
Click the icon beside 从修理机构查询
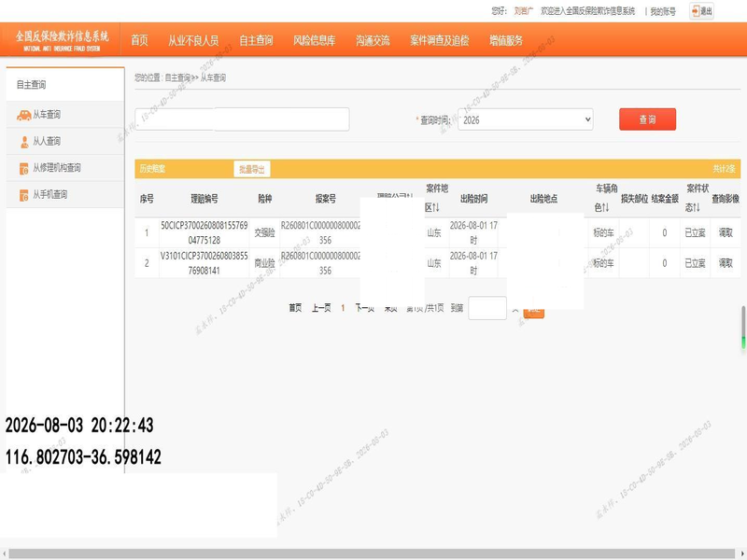(x=24, y=169)
